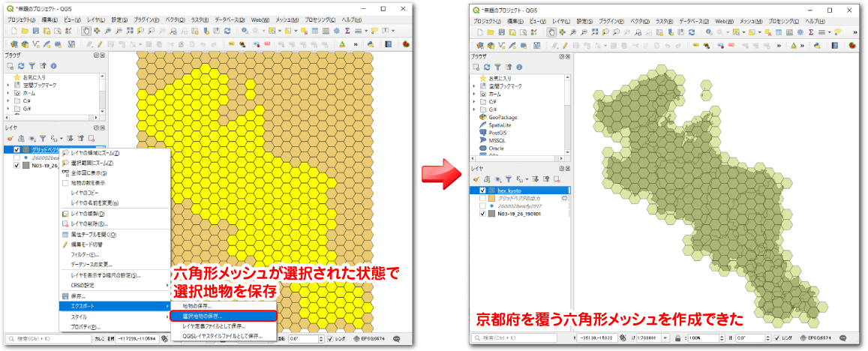Image resolution: width=868 pixels, height=351 pixels.
Task: Toggle 260002bearly2017 layer checkbox in right window
Action: click(482, 205)
